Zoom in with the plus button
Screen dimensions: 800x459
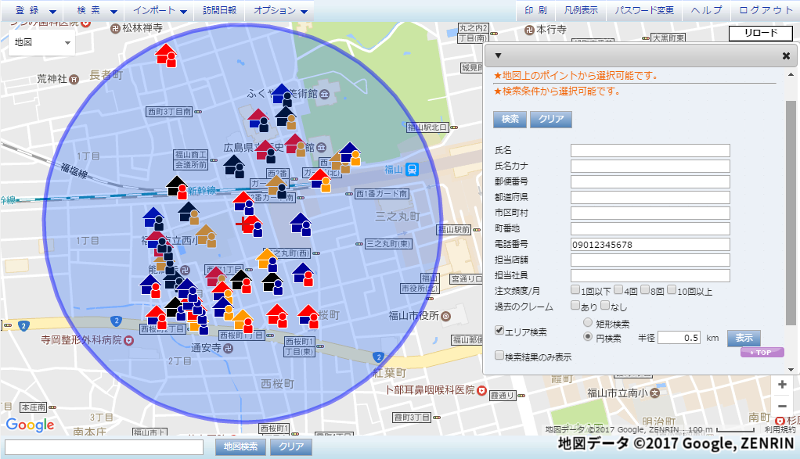(x=782, y=385)
